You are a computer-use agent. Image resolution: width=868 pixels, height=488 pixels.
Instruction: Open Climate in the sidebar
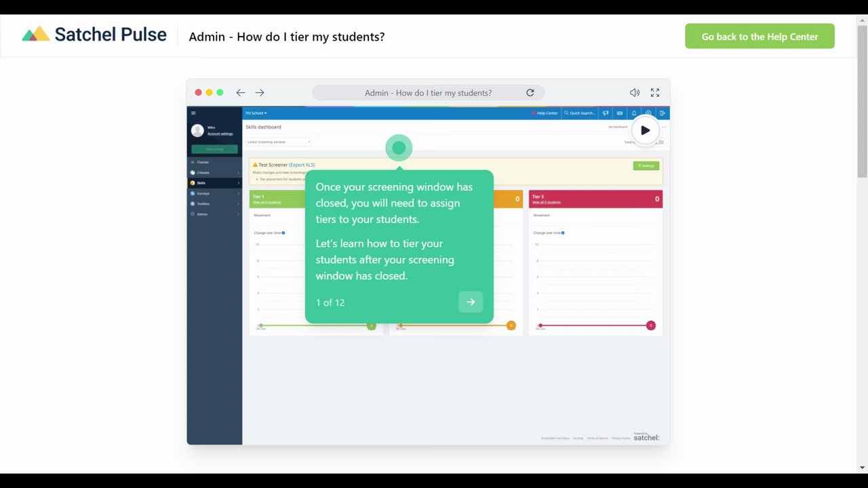click(x=214, y=173)
